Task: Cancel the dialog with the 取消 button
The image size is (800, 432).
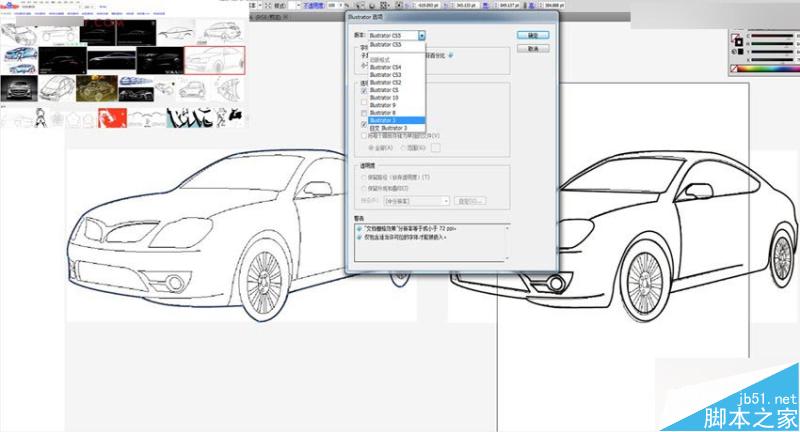Action: [533, 48]
